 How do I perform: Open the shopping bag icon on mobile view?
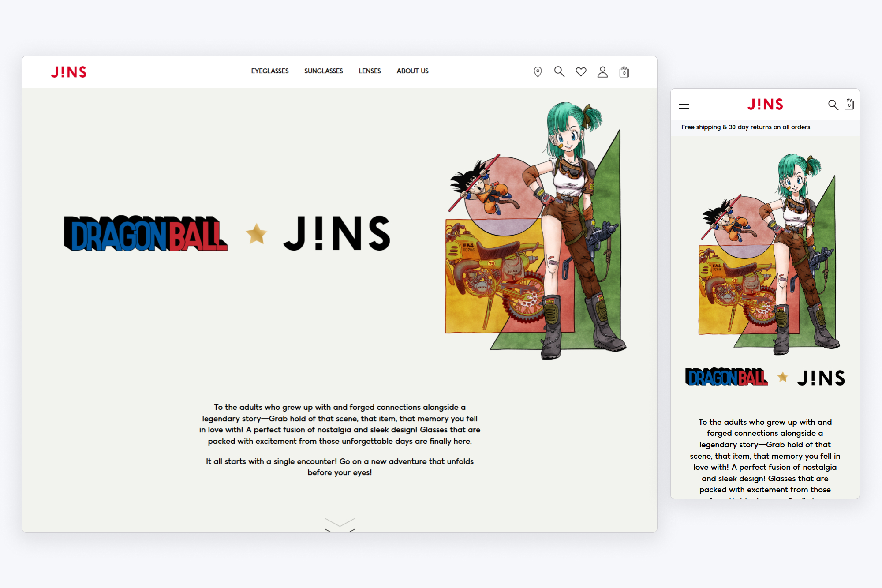point(849,105)
